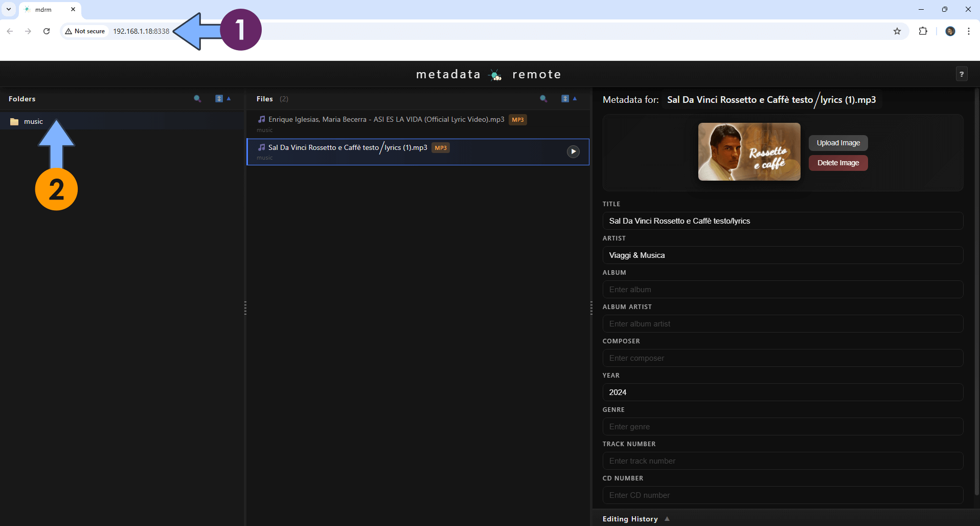Close the mdrm tab
The image size is (980, 526).
[73, 9]
